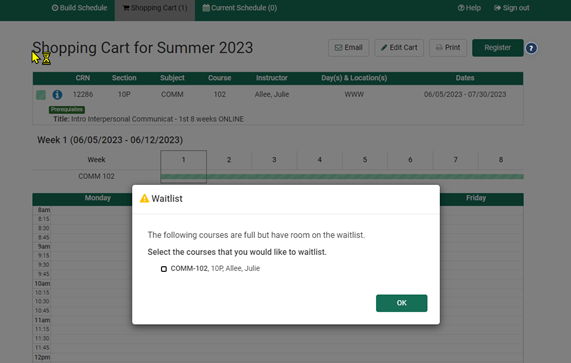Click the blue info icon for CRN 12286
The height and width of the screenshot is (363, 571).
(57, 95)
